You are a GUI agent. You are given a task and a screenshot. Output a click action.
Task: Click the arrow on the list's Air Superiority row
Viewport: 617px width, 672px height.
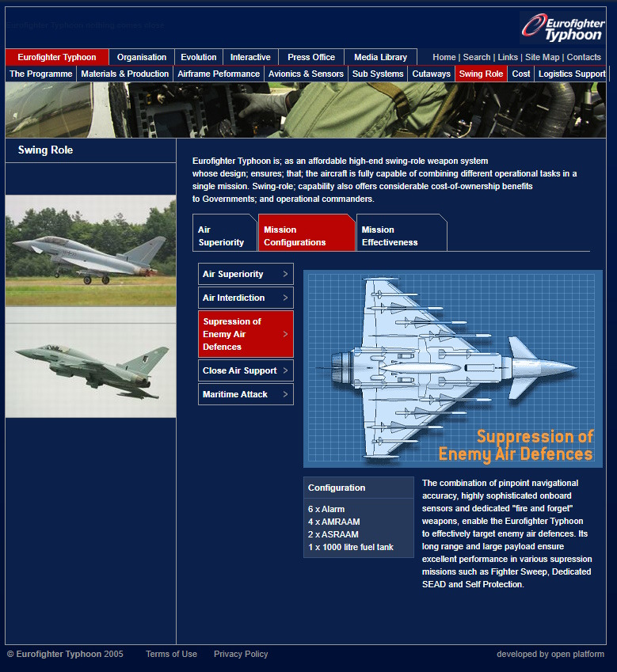pos(285,273)
